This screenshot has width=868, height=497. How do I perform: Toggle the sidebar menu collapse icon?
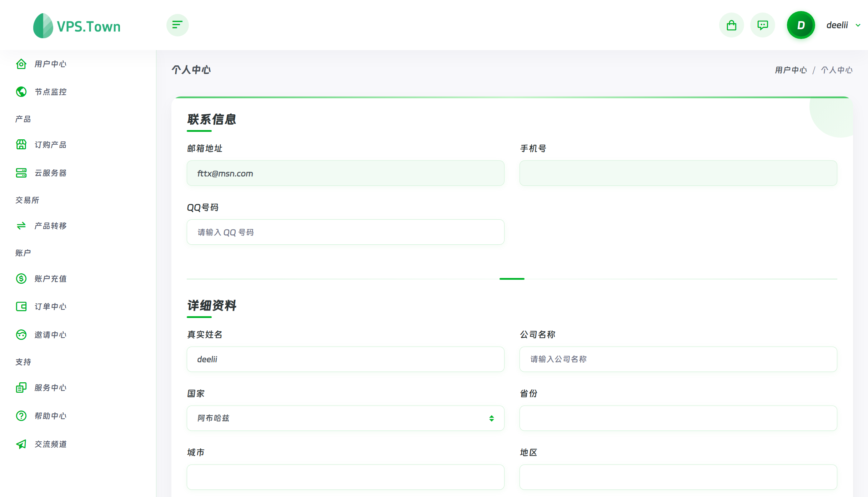click(x=177, y=25)
